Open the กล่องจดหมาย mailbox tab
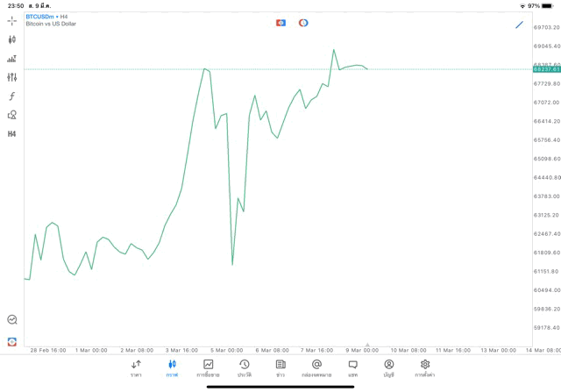This screenshot has height=392, width=561. pyautogui.click(x=316, y=368)
